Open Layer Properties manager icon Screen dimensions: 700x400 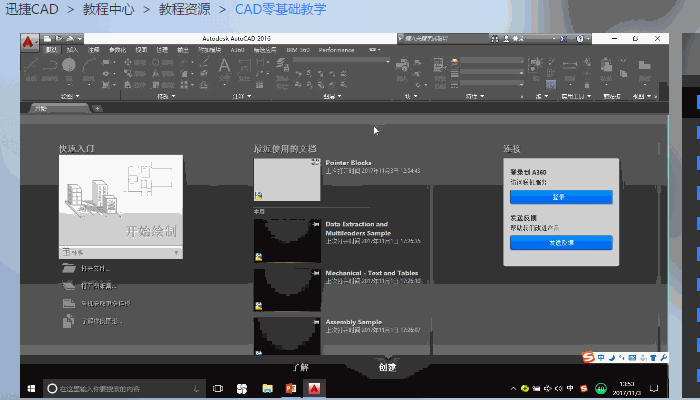point(282,66)
